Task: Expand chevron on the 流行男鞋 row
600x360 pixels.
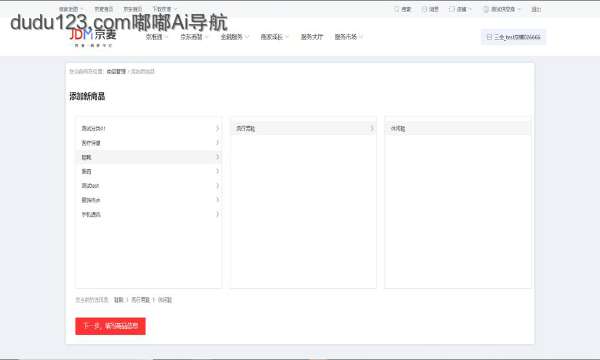Action: coord(372,129)
